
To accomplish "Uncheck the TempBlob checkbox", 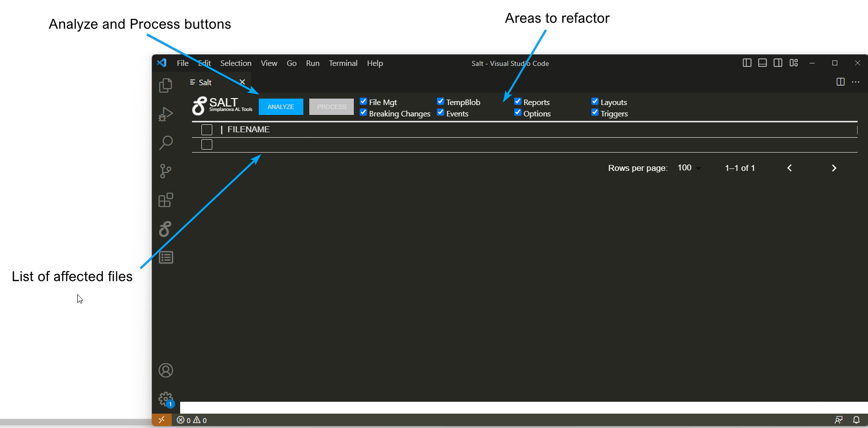I will coord(440,102).
